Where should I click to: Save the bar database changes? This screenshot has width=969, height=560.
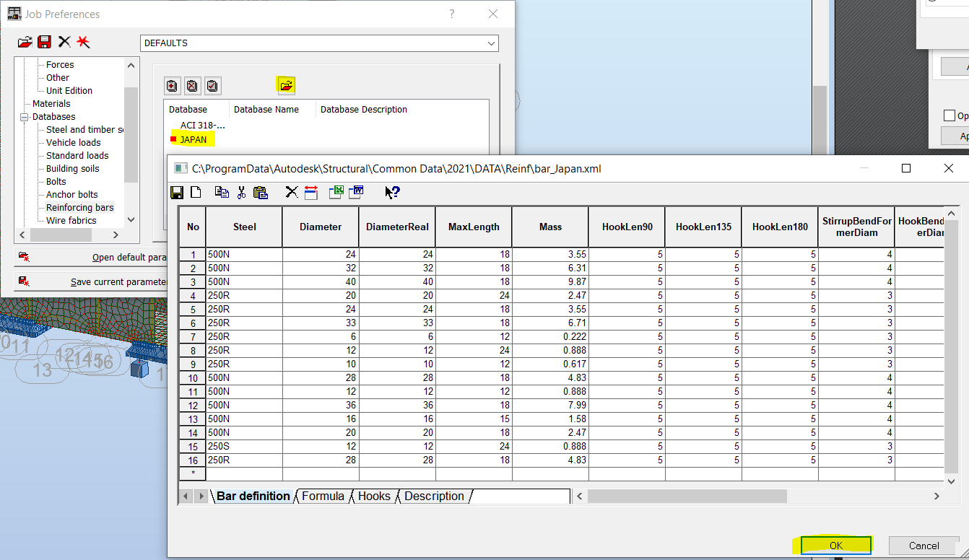coord(176,192)
